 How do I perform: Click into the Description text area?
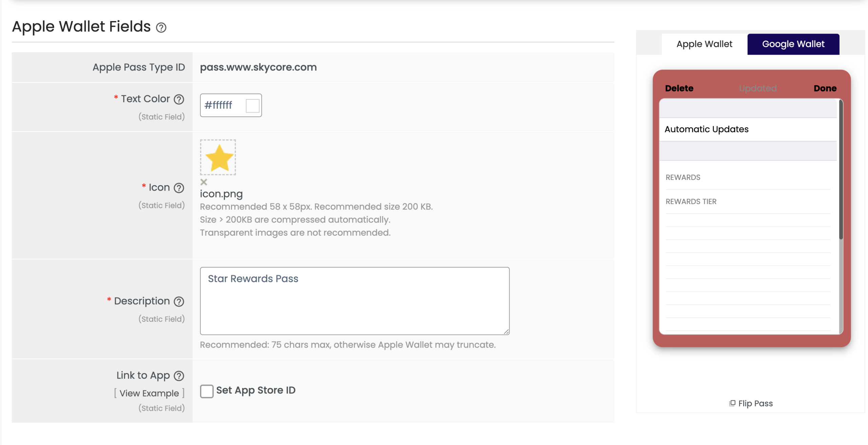(x=355, y=301)
